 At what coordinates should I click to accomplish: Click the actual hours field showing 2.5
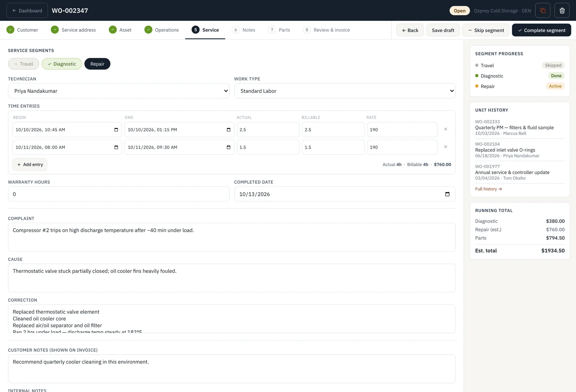point(268,130)
